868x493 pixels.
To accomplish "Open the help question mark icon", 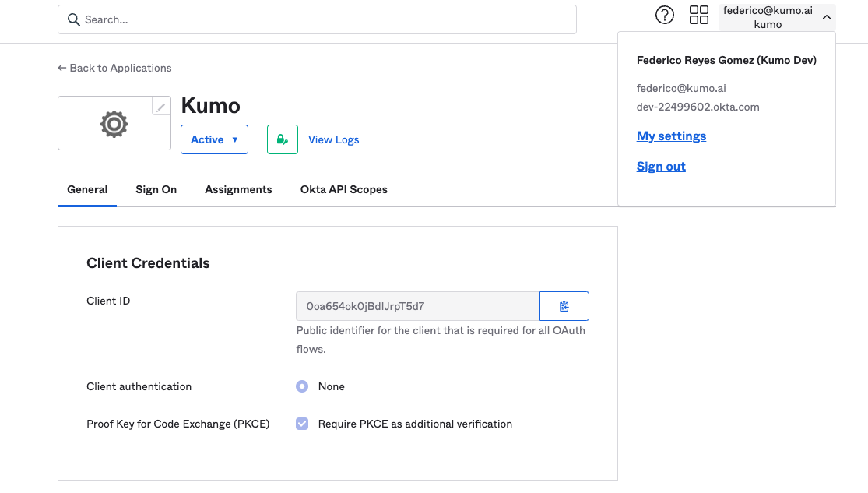I will click(x=664, y=15).
